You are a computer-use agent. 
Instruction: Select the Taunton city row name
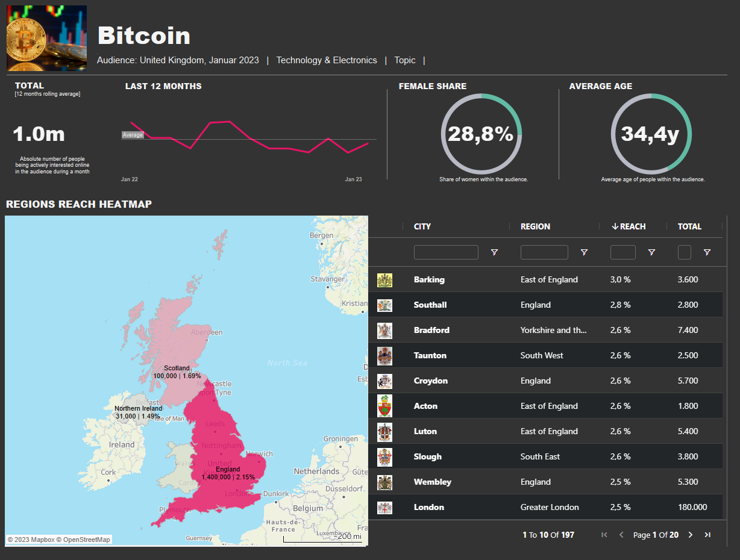(x=430, y=355)
